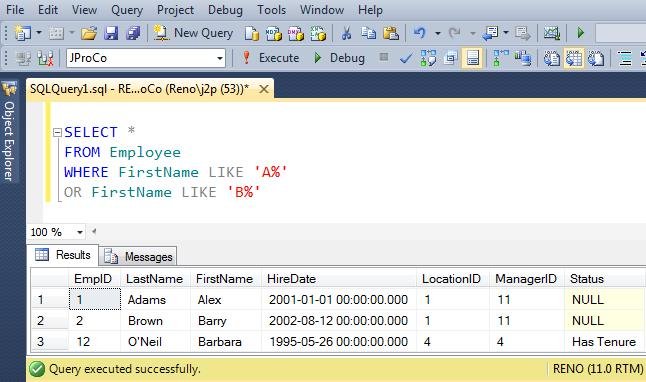The height and width of the screenshot is (382, 646).
Task: Click the green Start icon in top toolbar
Action: 580,33
